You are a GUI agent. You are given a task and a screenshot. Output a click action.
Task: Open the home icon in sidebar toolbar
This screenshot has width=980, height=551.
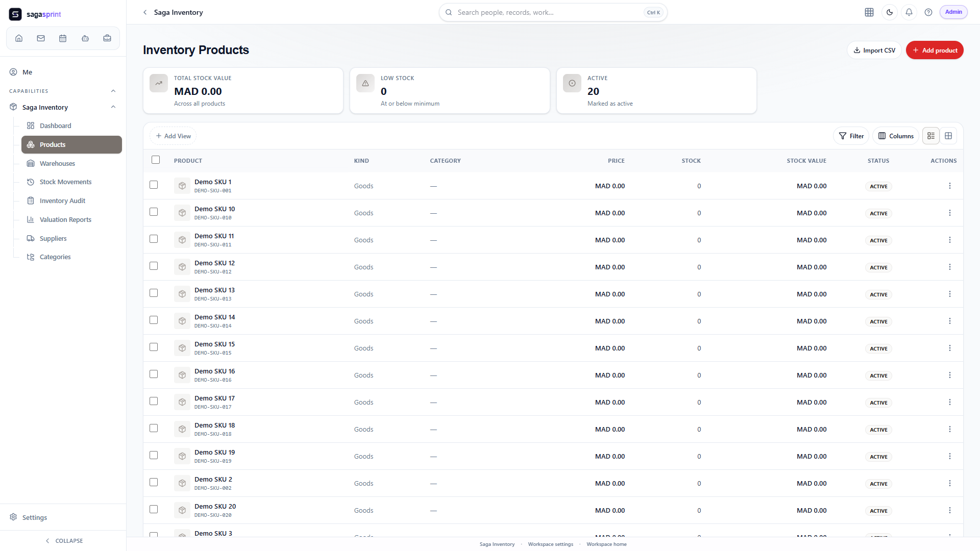(19, 38)
